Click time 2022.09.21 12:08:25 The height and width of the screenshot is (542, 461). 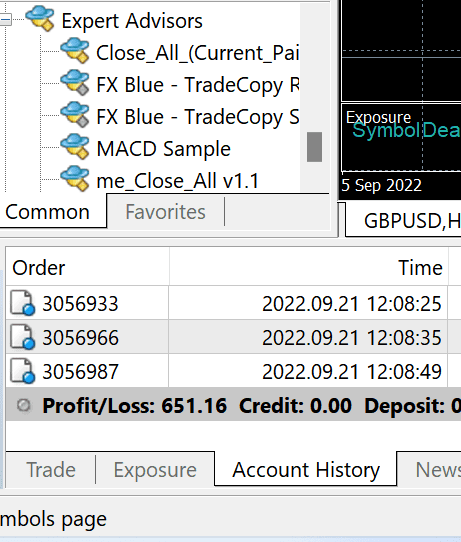[352, 304]
